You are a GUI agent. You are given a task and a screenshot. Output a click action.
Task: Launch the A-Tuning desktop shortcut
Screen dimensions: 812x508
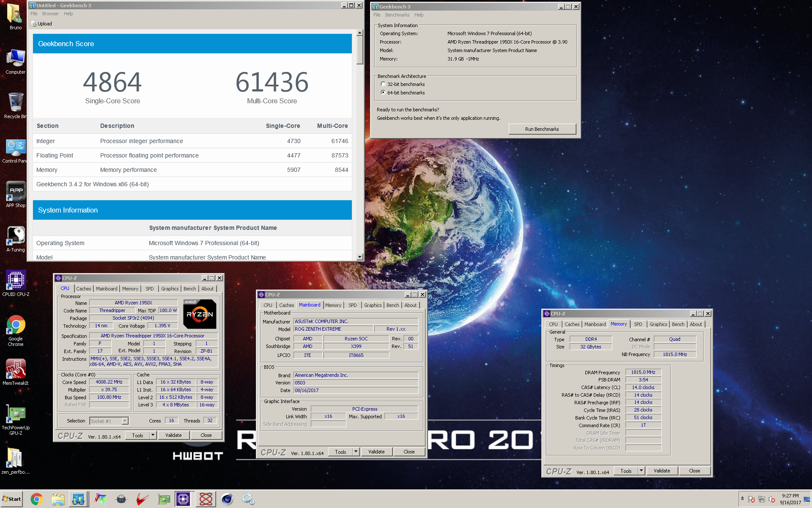click(x=15, y=239)
